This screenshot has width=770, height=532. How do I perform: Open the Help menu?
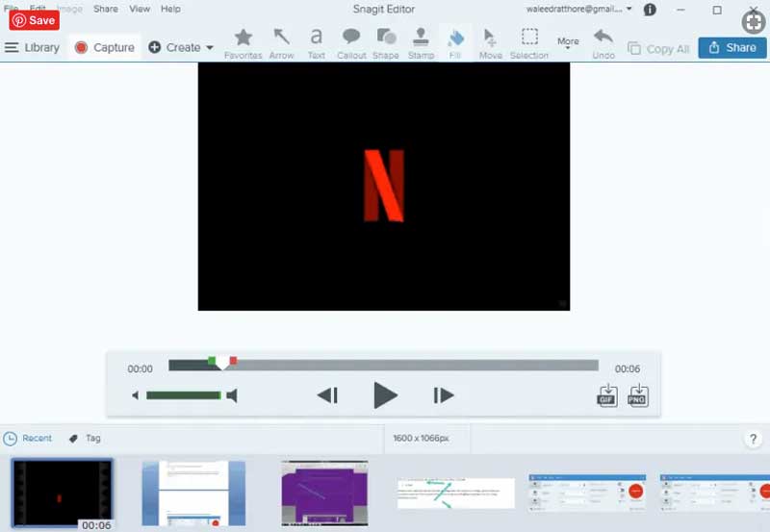pos(170,9)
